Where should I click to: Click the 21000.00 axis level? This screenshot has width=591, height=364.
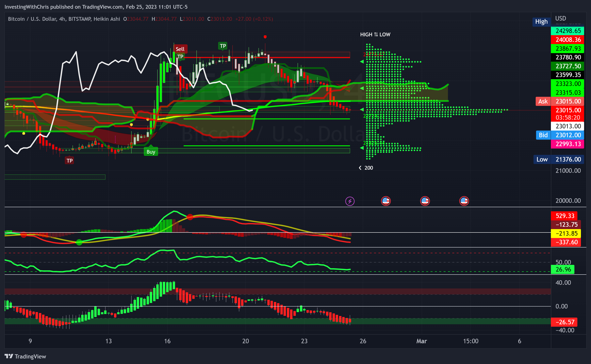568,171
